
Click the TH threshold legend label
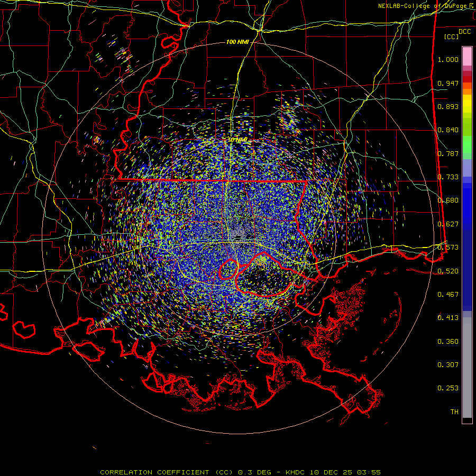coord(454,412)
